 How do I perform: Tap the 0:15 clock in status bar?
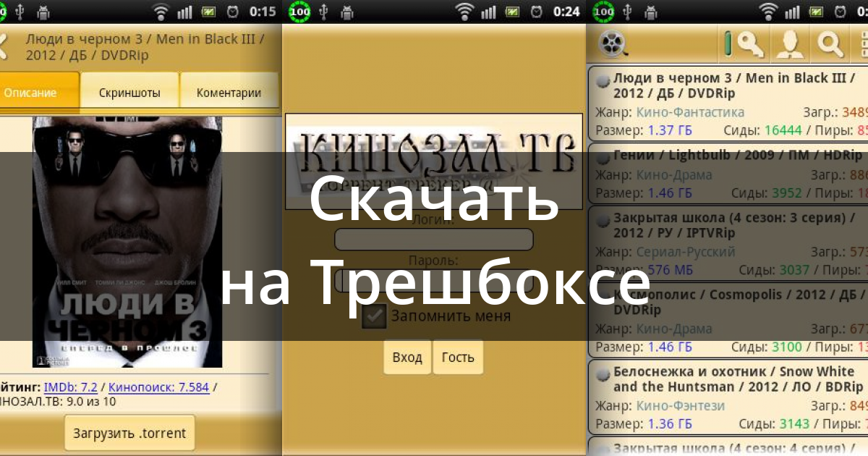pyautogui.click(x=262, y=12)
